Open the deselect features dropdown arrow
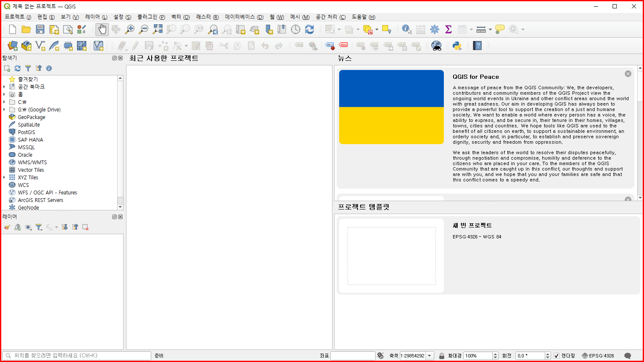Screen dimensions: 644x362 (377, 29)
